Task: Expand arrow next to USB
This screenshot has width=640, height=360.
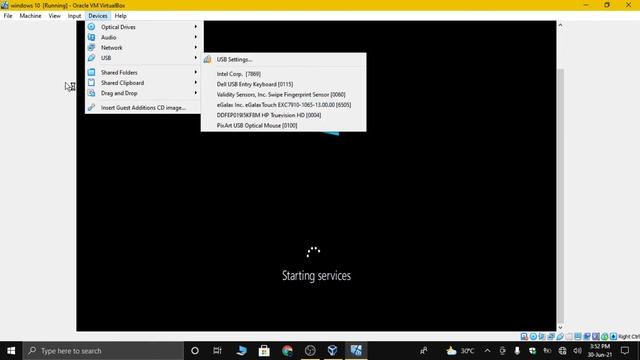Action: (196, 58)
